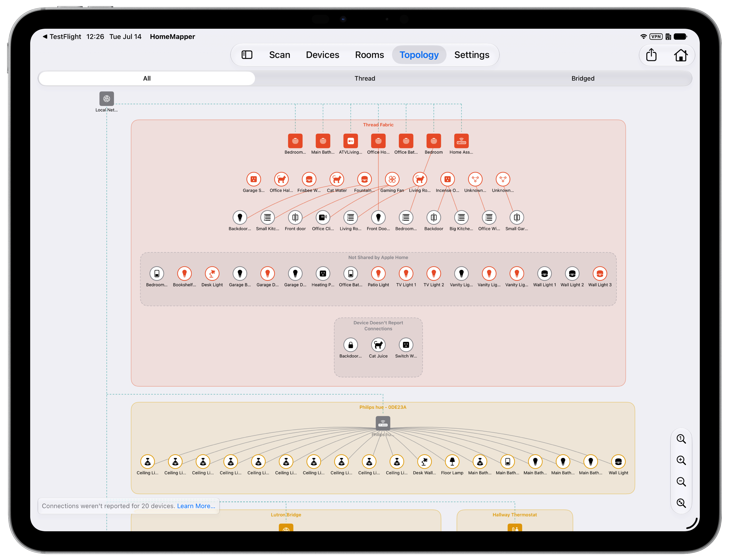The image size is (730, 560).
Task: Select the ATVLiving Apple TV node
Action: click(x=350, y=141)
